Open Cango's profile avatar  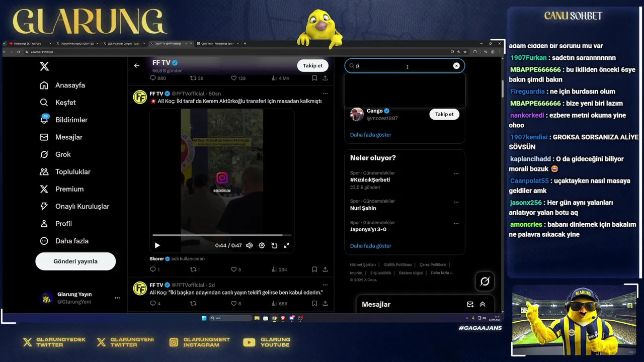(x=357, y=114)
